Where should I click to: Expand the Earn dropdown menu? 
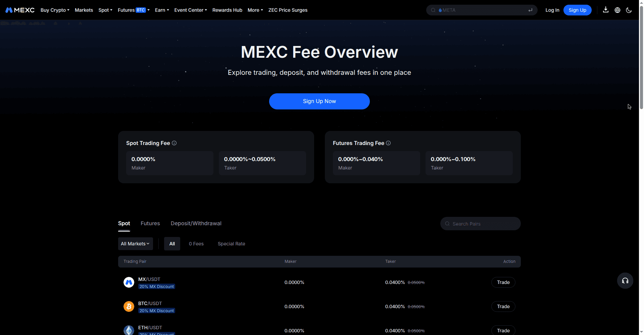162,10
